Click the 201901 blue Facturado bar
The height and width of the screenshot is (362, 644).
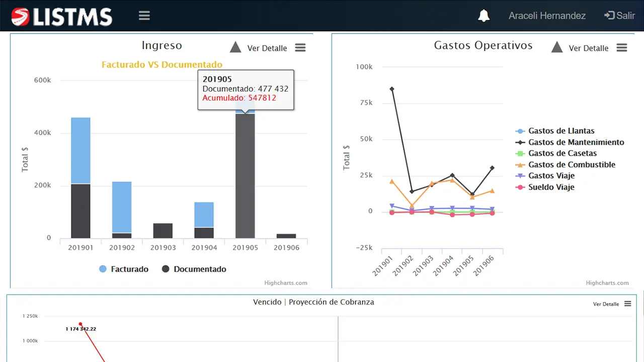point(80,150)
